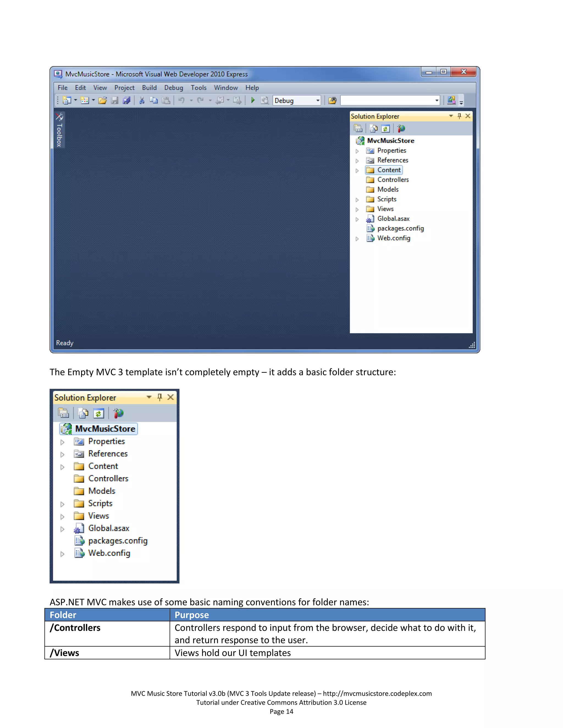Click ASP.NET Configuration icon in Visual Web Developer's Solution Explorer
Screen dimensions: 563x728
point(401,128)
